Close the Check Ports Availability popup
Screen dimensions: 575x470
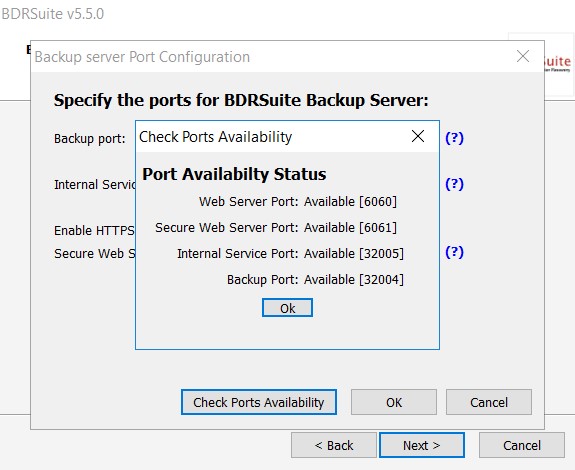pos(418,136)
